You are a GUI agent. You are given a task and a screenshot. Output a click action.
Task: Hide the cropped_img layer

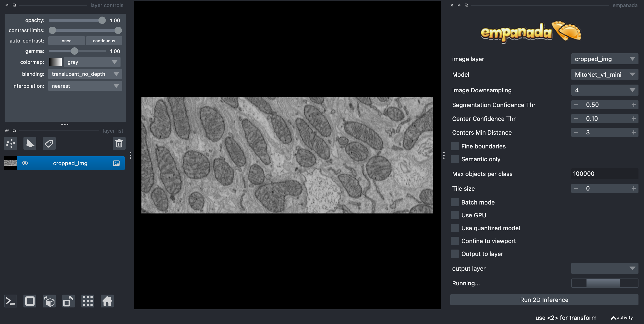(25, 163)
